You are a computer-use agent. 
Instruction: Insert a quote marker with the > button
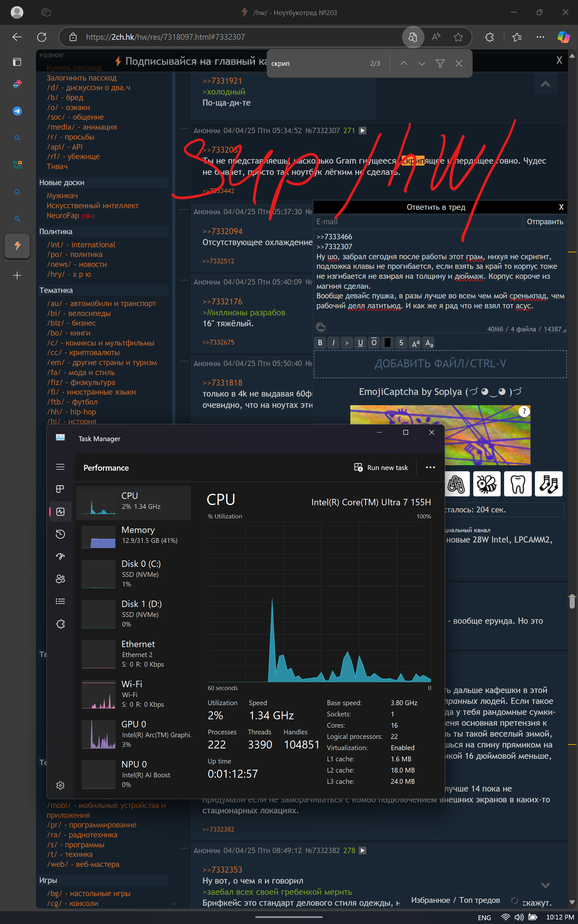347,343
